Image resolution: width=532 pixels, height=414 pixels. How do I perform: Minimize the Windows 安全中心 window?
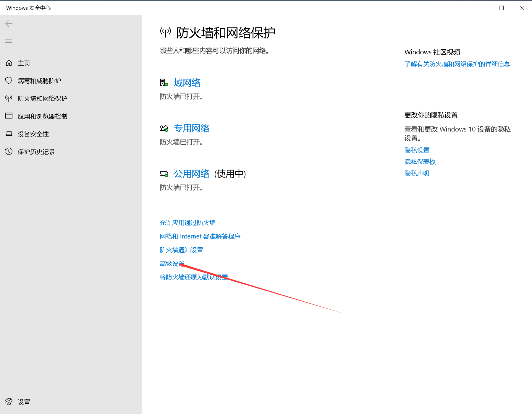[x=481, y=8]
